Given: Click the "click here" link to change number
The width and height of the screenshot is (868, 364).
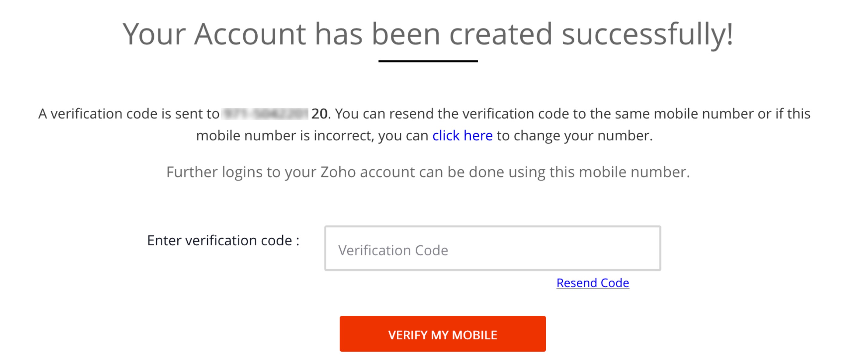Looking at the screenshot, I should point(462,136).
